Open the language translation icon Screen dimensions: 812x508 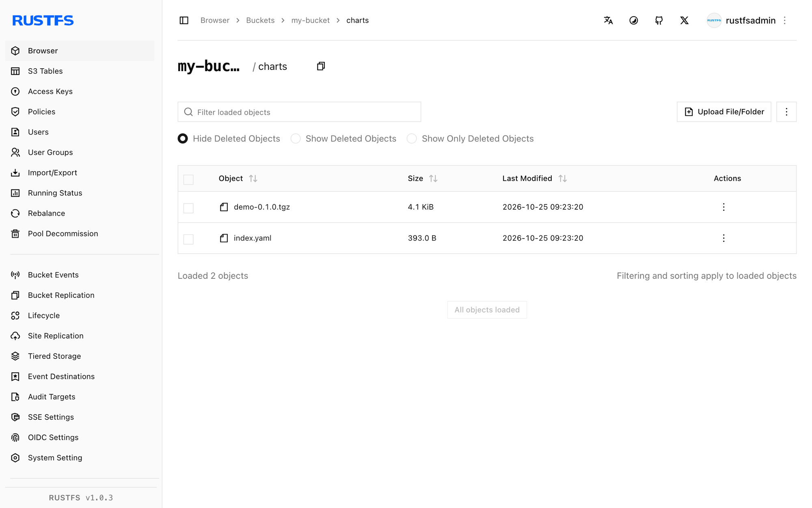608,20
